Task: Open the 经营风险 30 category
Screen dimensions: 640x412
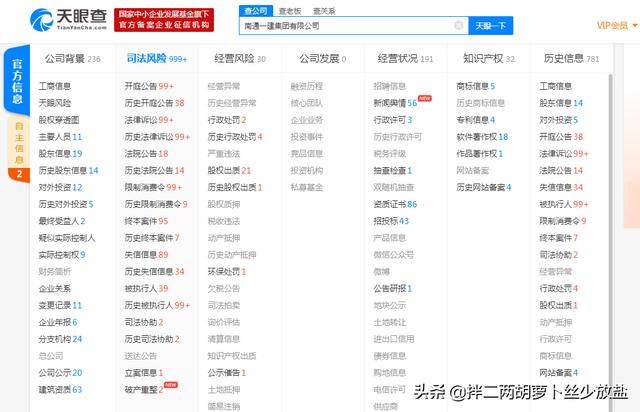Action: coord(240,59)
